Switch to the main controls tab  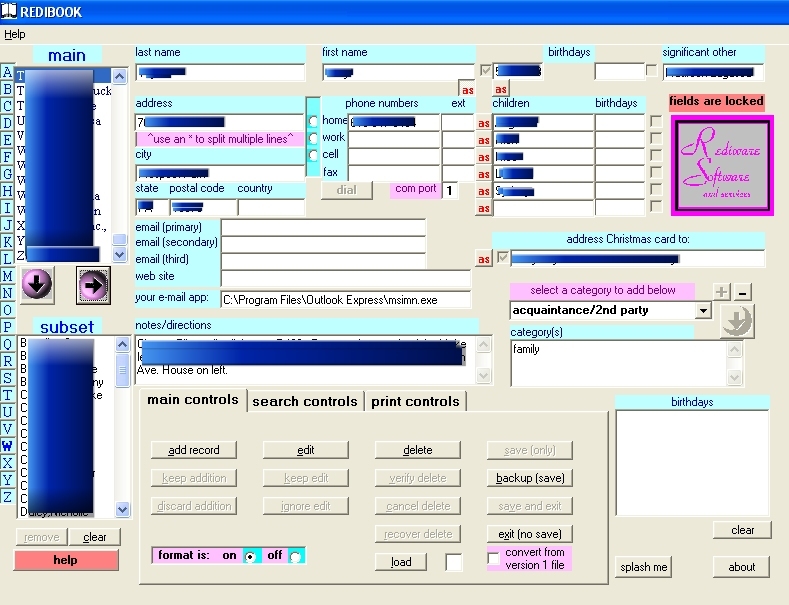(x=193, y=400)
